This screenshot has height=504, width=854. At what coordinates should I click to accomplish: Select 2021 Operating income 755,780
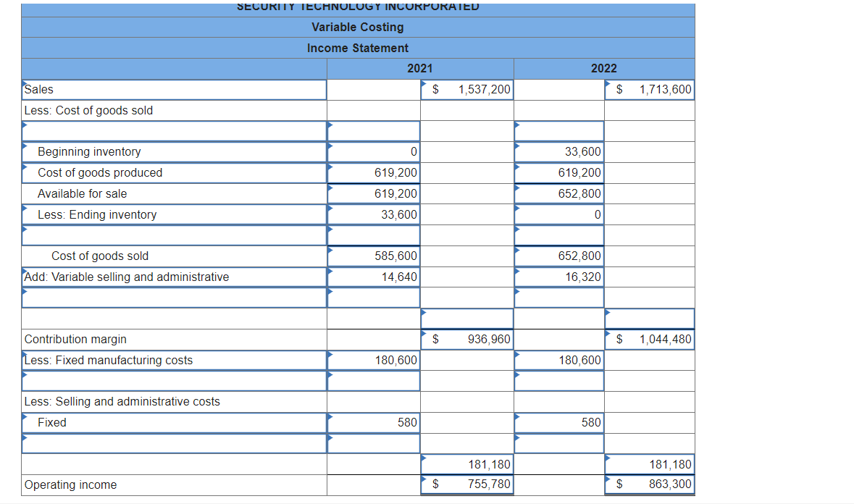click(x=466, y=484)
